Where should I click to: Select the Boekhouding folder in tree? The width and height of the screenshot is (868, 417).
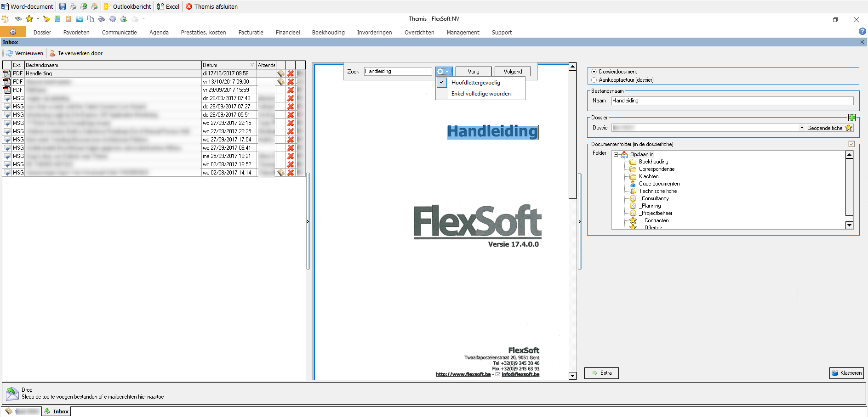(653, 162)
